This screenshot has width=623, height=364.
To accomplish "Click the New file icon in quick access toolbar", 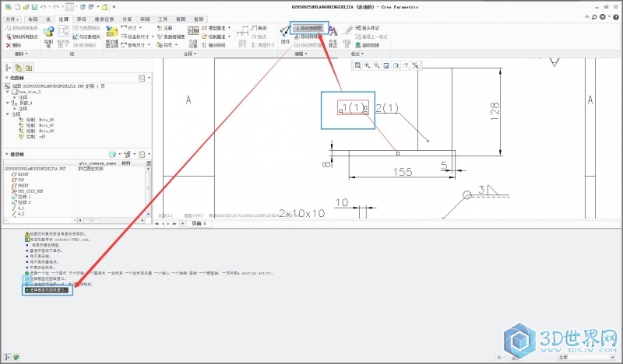I will coord(18,7).
